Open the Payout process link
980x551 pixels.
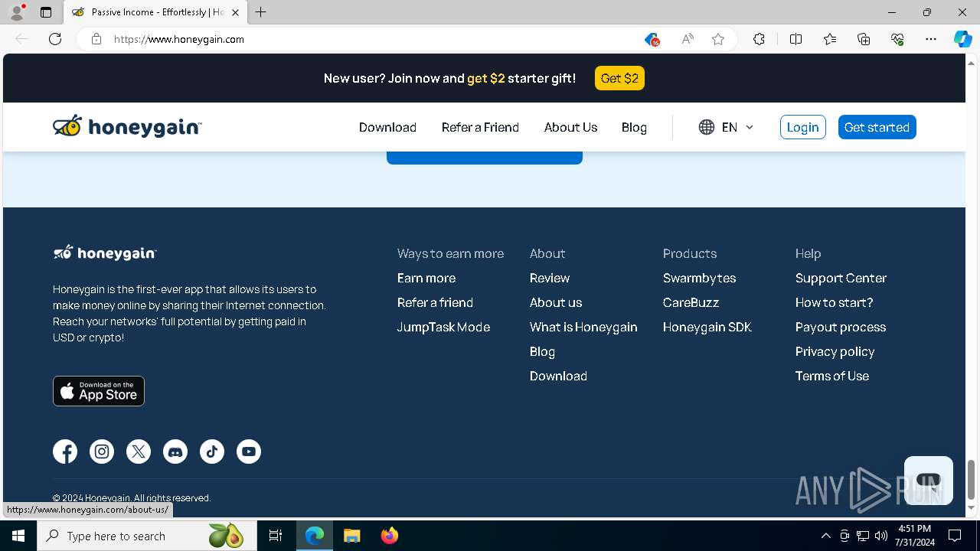click(x=841, y=327)
